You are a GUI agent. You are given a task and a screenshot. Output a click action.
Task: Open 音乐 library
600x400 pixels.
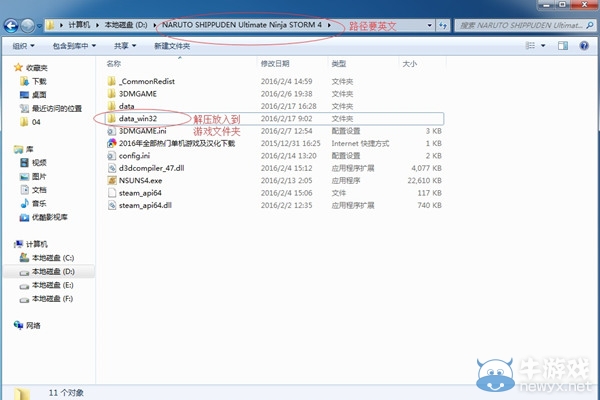tap(39, 203)
